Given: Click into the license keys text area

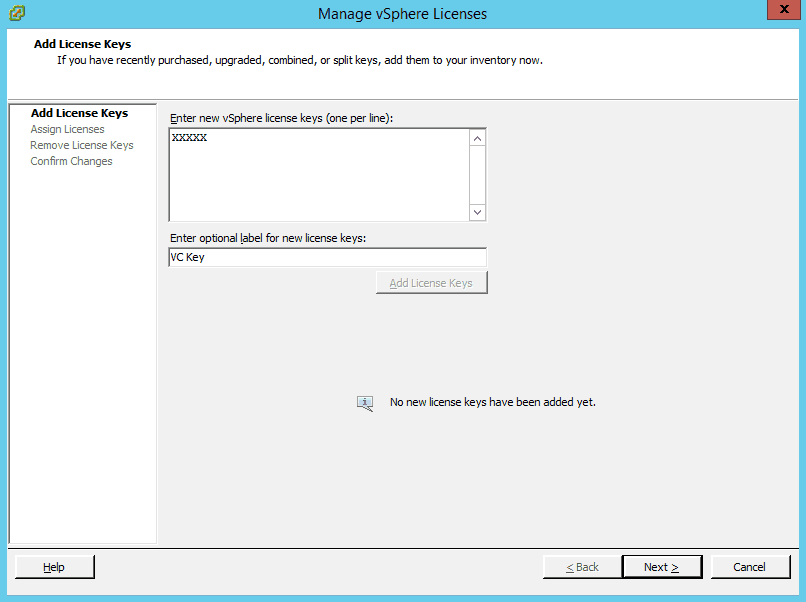Looking at the screenshot, I should 319,175.
